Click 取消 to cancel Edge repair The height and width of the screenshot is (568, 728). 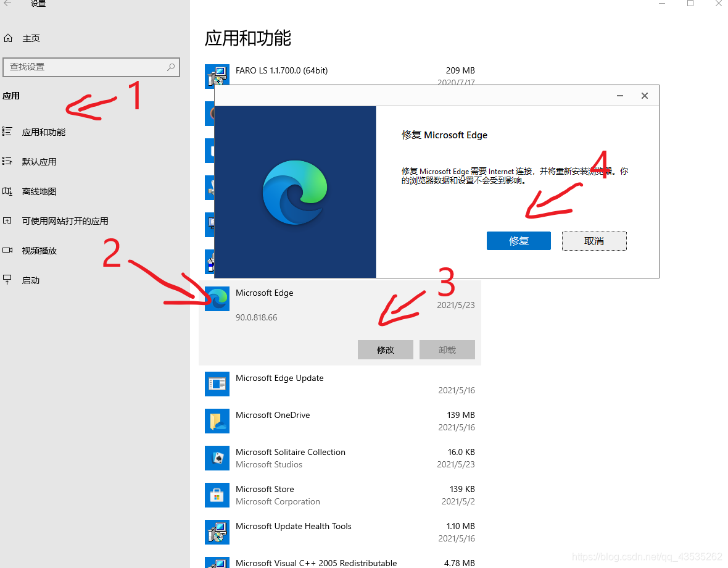coord(594,241)
